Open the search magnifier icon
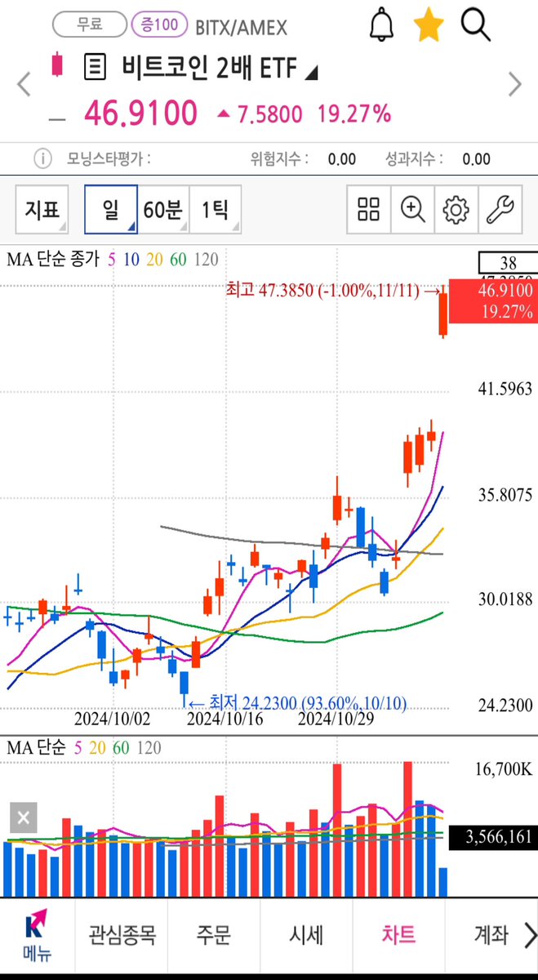The height and width of the screenshot is (980, 538). click(x=475, y=24)
